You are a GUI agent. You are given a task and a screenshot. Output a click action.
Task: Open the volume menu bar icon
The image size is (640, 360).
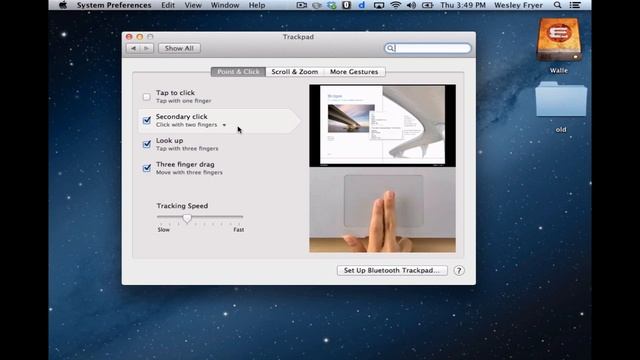[x=411, y=5]
